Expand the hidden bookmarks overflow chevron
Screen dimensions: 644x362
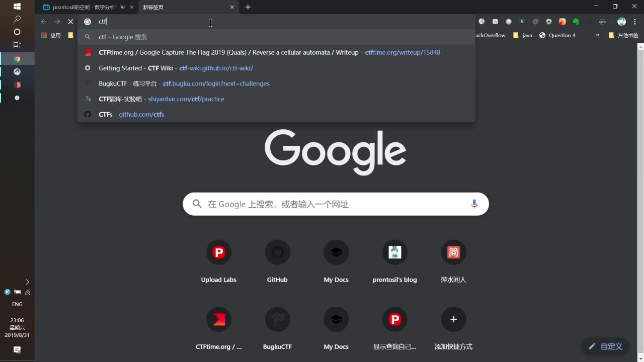597,35
